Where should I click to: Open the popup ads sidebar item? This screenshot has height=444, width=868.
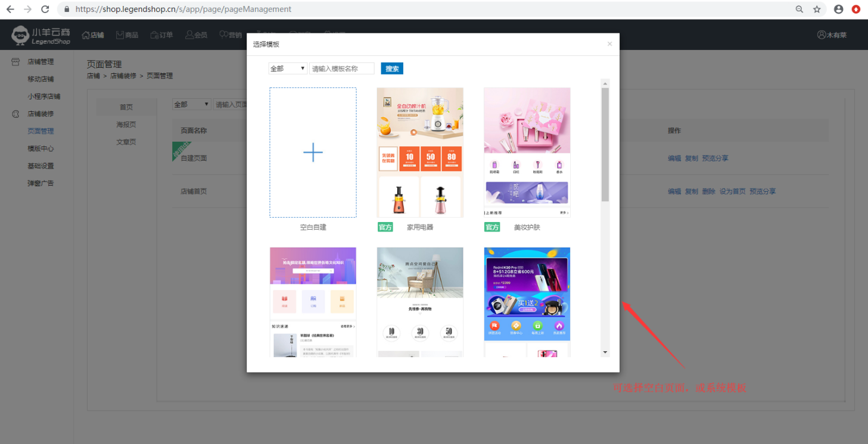click(41, 183)
